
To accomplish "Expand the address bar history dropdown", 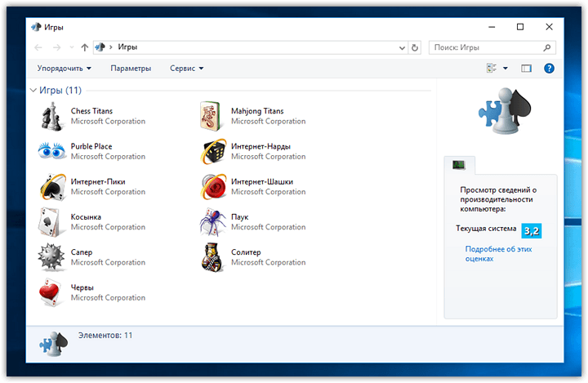I will 402,47.
